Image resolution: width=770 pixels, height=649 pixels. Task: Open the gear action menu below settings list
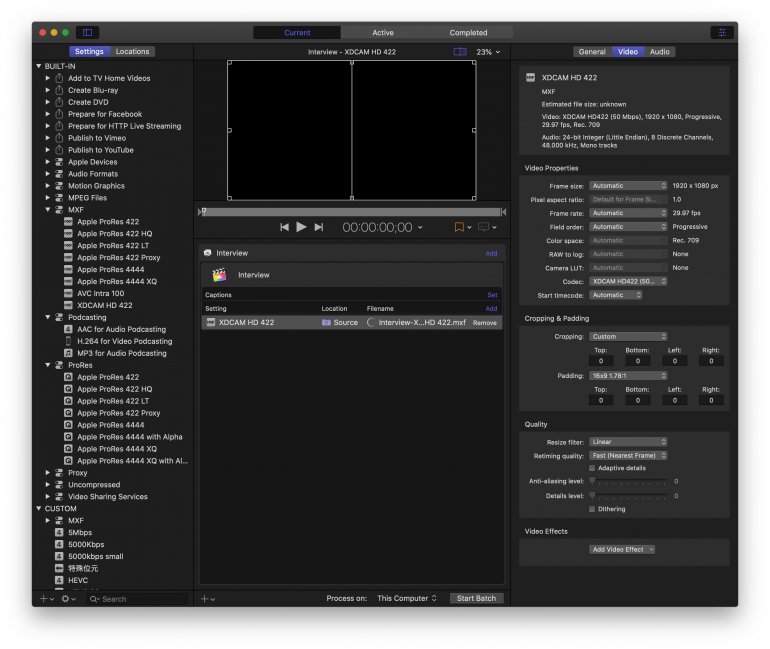point(67,599)
